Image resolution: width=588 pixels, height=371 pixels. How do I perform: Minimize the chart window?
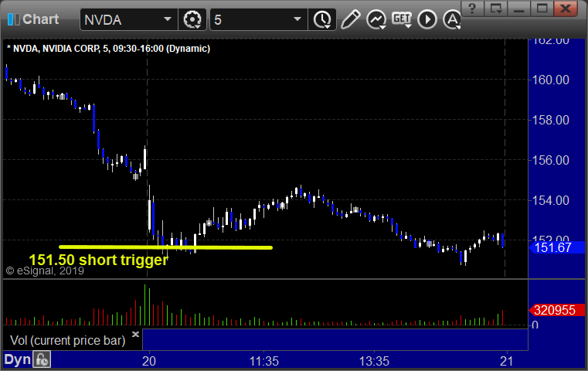coord(519,9)
